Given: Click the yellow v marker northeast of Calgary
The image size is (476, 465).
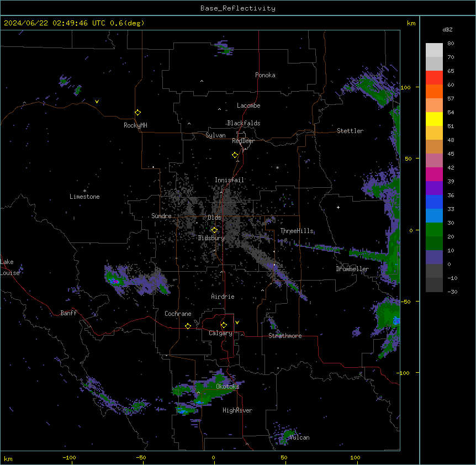Looking at the screenshot, I should tap(237, 323).
